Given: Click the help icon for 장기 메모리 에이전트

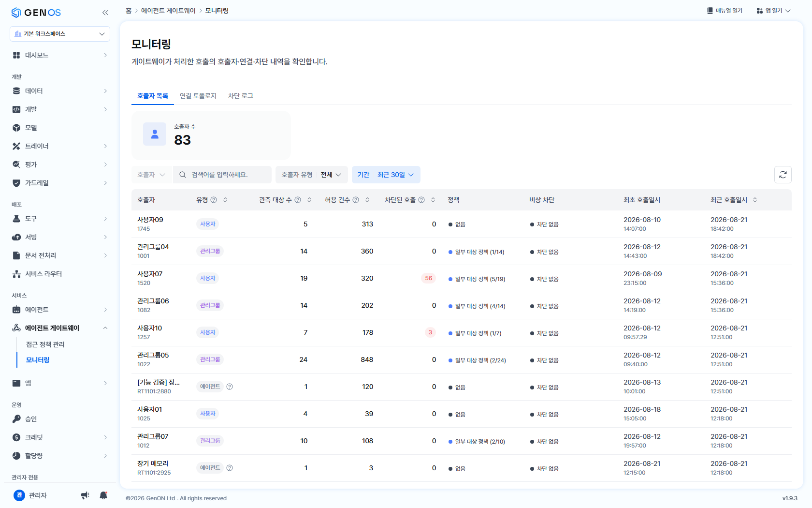Looking at the screenshot, I should 230,468.
